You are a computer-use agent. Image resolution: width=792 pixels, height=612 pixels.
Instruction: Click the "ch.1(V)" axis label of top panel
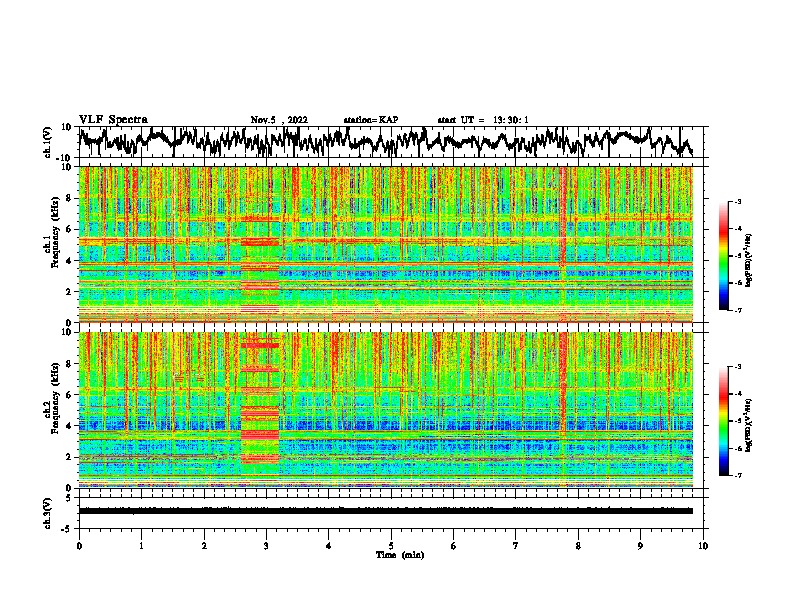coord(48,142)
